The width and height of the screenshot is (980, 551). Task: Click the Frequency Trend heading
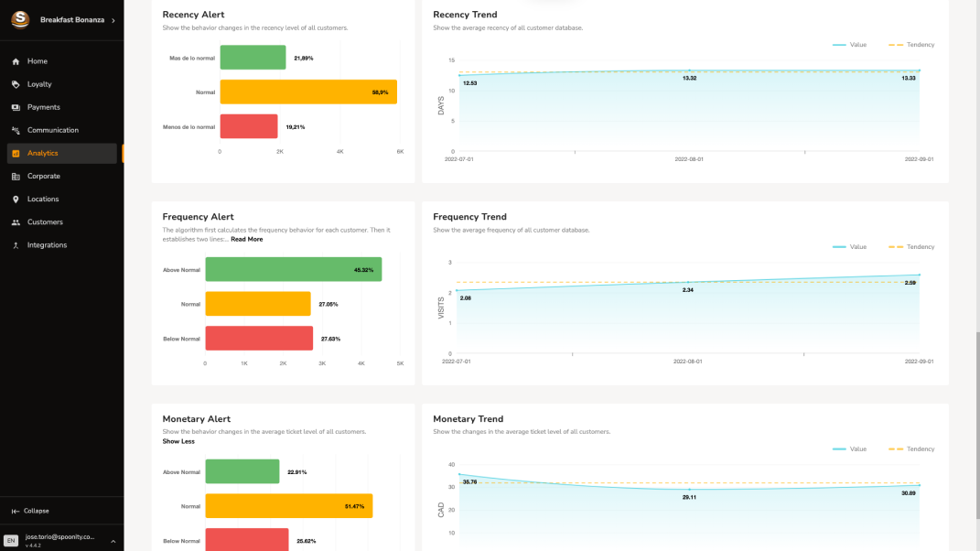pos(469,216)
